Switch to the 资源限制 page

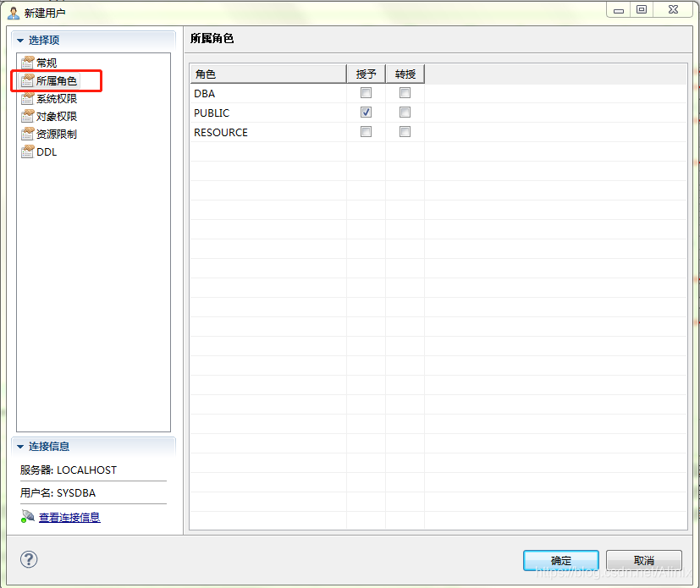tap(56, 134)
